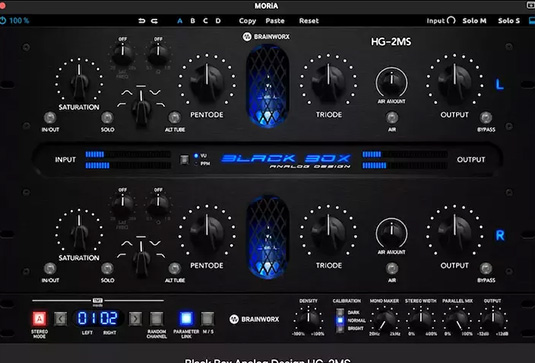The image size is (535, 363).
Task: Click the Calibration Dark/Normal/Bright switch
Action: tap(340, 321)
